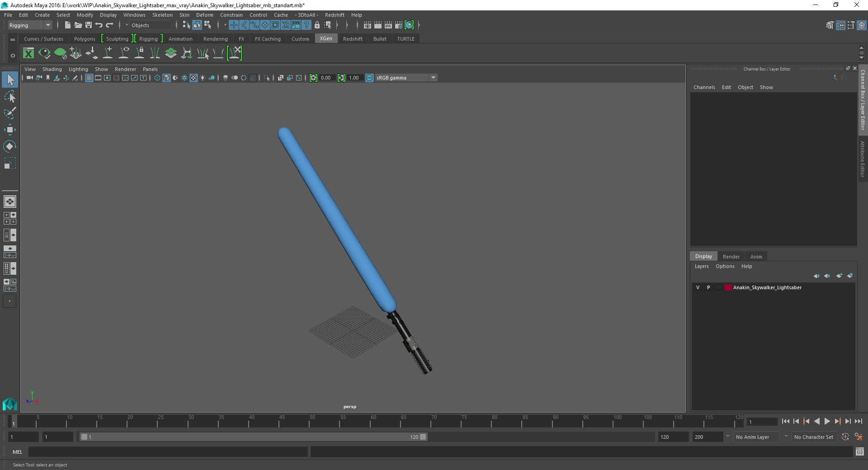This screenshot has width=868, height=470.
Task: Open the Render Settings icon
Action: click(399, 25)
